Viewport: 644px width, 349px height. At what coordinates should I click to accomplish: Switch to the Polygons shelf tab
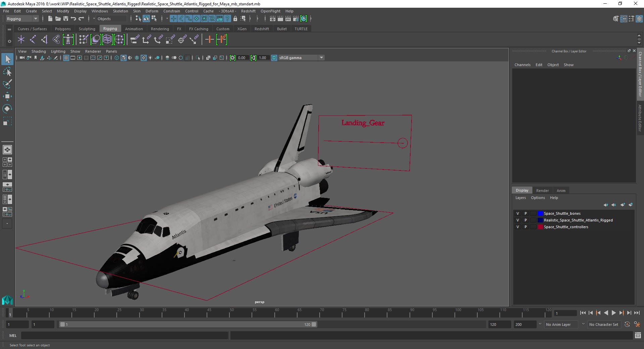pyautogui.click(x=63, y=29)
